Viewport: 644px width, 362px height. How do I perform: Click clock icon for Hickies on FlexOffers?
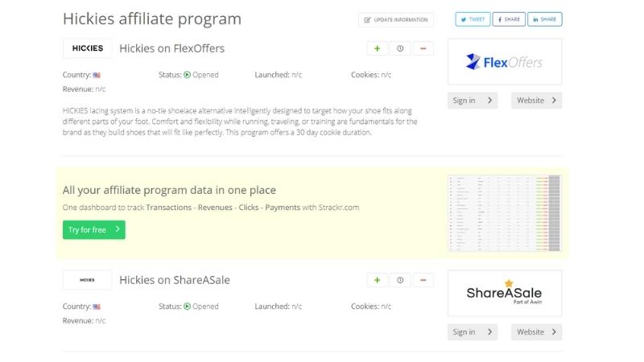(x=400, y=48)
